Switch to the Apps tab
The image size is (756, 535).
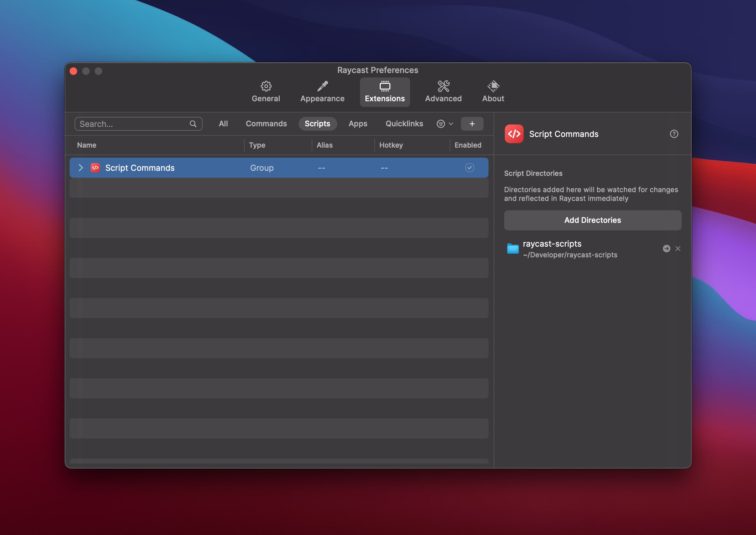coord(357,123)
